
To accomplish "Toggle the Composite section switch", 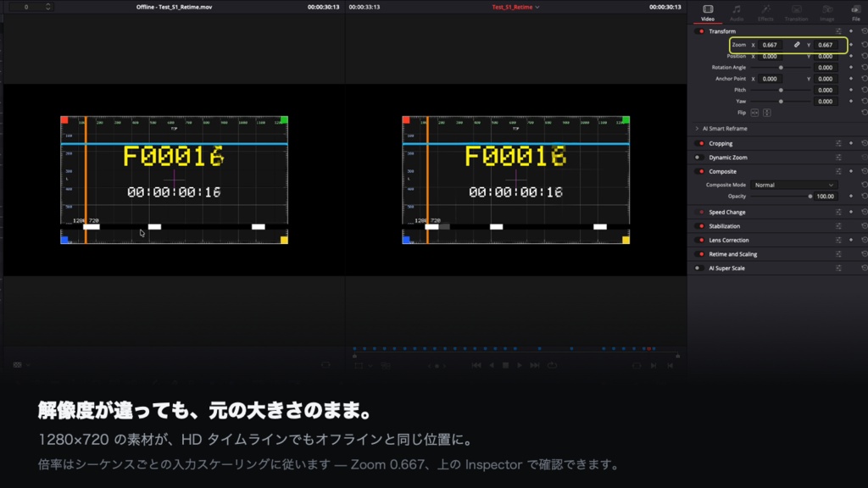I will pyautogui.click(x=700, y=171).
